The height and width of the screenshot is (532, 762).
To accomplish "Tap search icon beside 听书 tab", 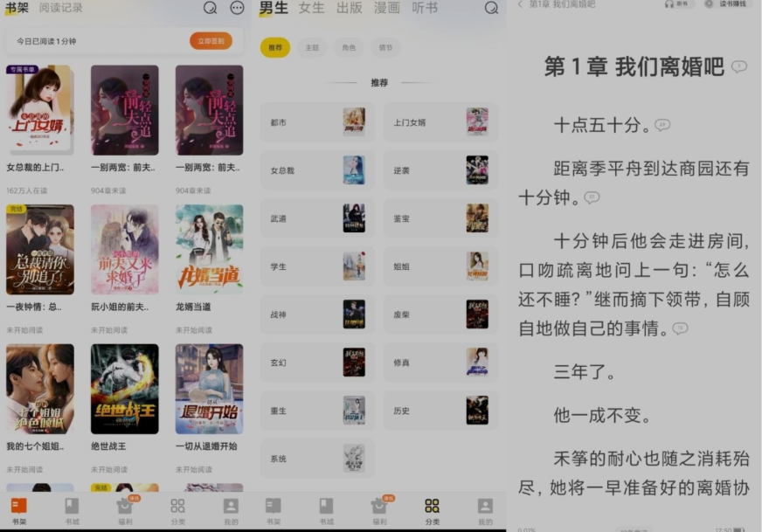I will pyautogui.click(x=491, y=8).
